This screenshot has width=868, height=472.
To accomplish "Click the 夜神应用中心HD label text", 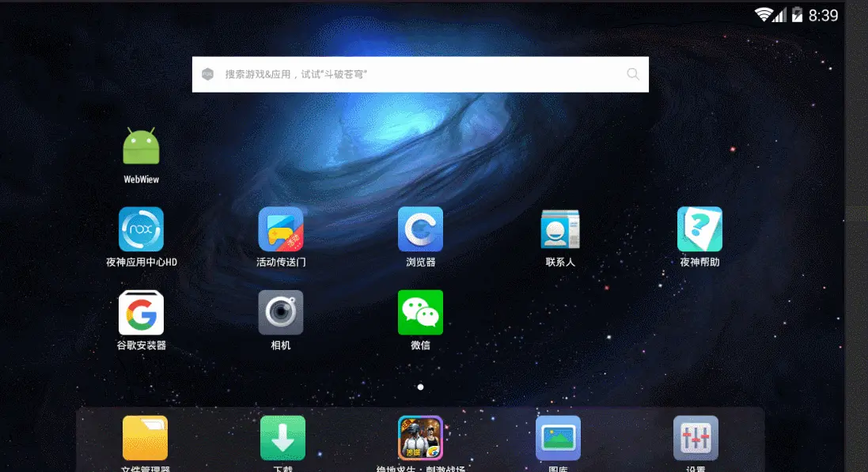I will (x=141, y=262).
